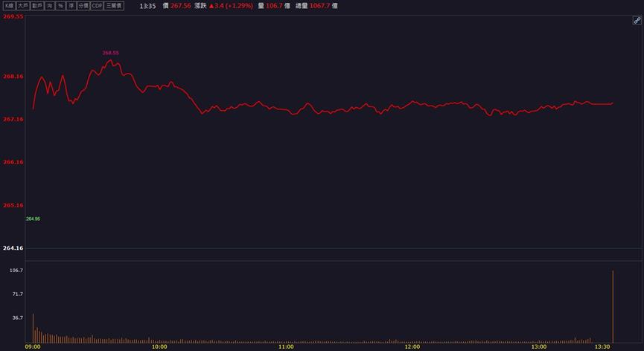Viewport: 644px width, 351px height.
Task: Click the 10:00 time axis label
Action: 159,347
